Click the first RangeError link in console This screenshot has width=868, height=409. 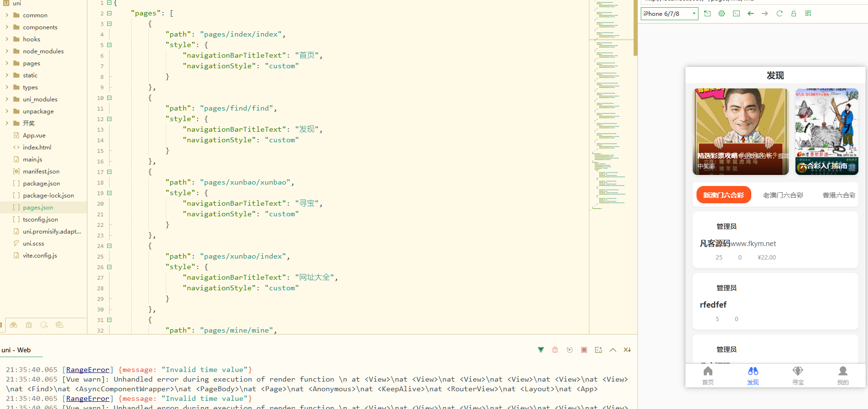coord(87,370)
